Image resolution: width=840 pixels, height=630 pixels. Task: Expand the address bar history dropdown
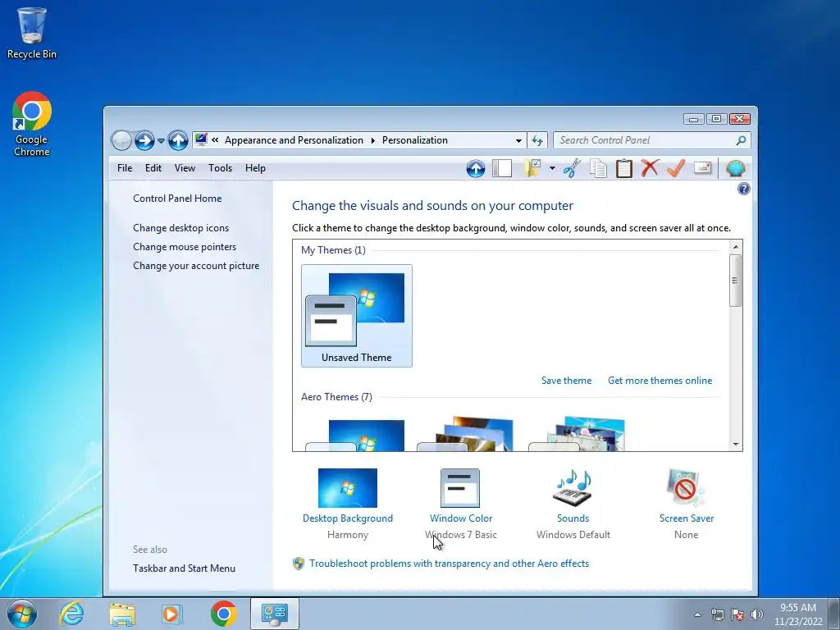tap(518, 140)
